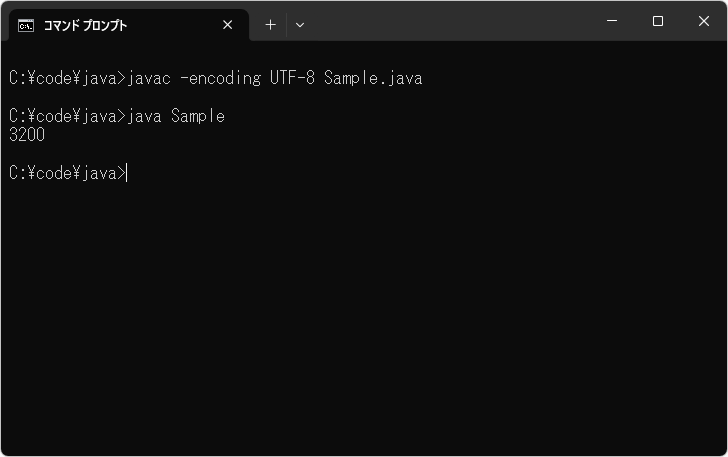Close the terminal window

click(704, 21)
